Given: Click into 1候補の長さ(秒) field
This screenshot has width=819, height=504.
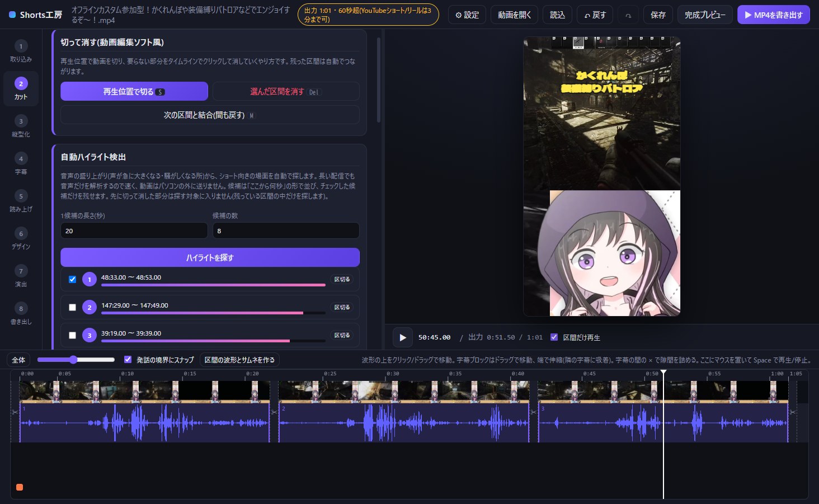Looking at the screenshot, I should pos(134,230).
